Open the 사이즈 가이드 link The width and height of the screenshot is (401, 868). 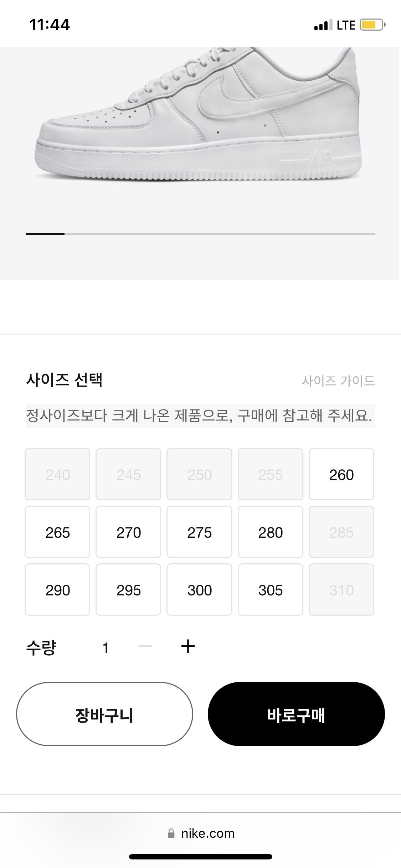[x=338, y=381]
